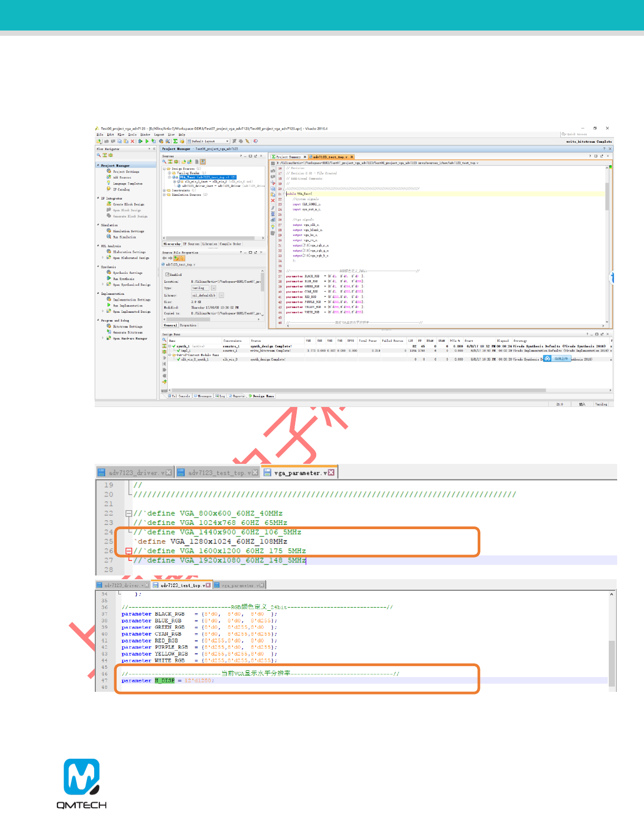
Task: Switch to the IP Sources tab
Action: [191, 244]
